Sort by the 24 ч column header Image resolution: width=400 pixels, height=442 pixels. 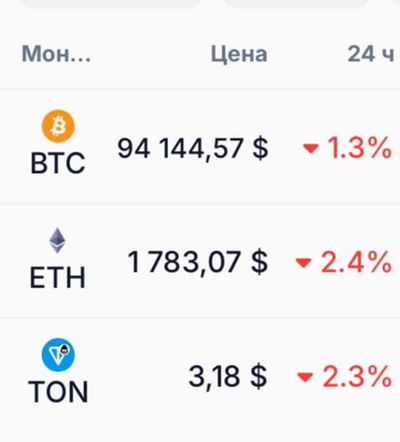[x=371, y=54]
